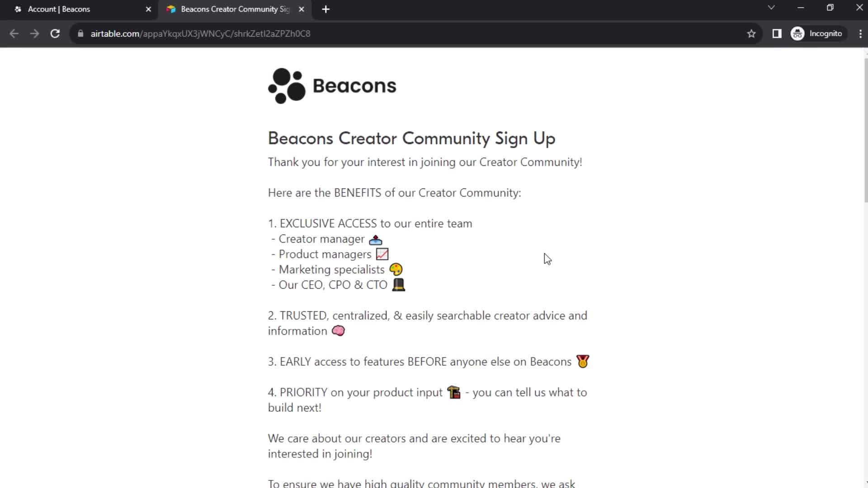The width and height of the screenshot is (868, 488).
Task: Click the open new tab plus icon
Action: [x=326, y=9]
